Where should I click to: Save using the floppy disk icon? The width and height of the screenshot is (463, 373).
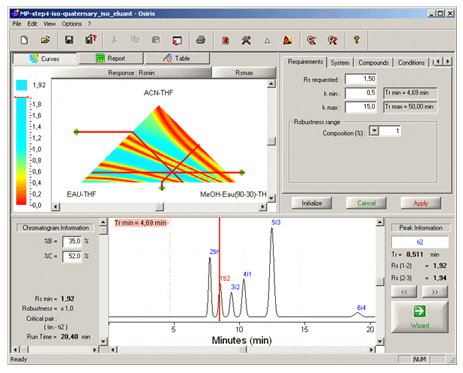click(x=69, y=40)
